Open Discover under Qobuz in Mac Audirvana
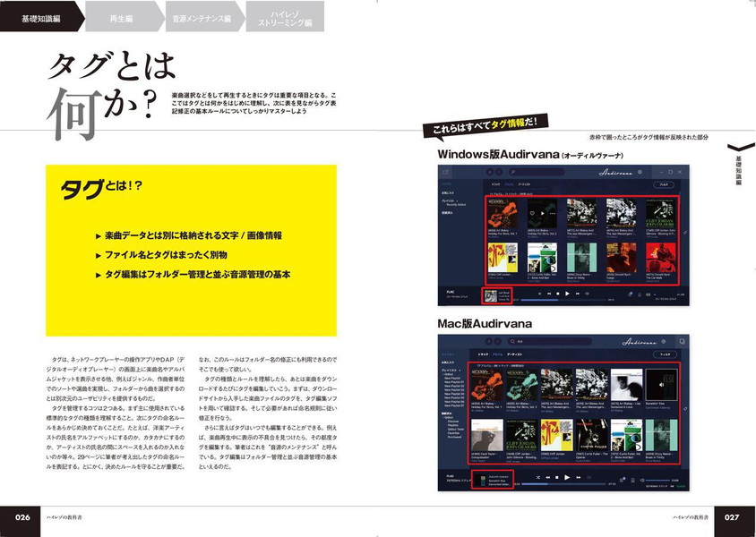 click(452, 422)
